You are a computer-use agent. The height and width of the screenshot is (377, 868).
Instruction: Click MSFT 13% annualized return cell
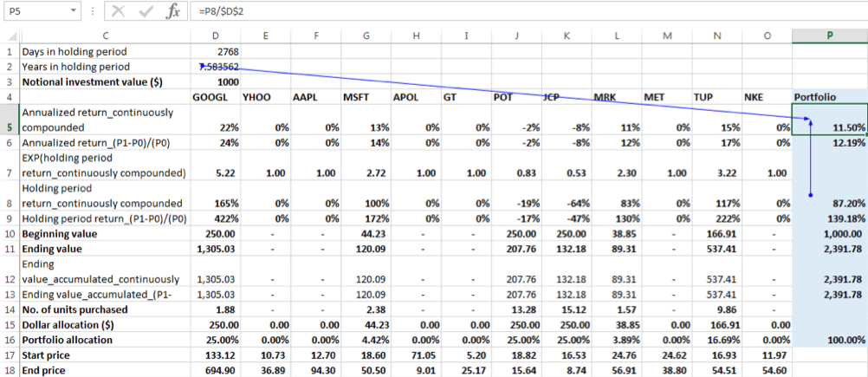coord(366,120)
